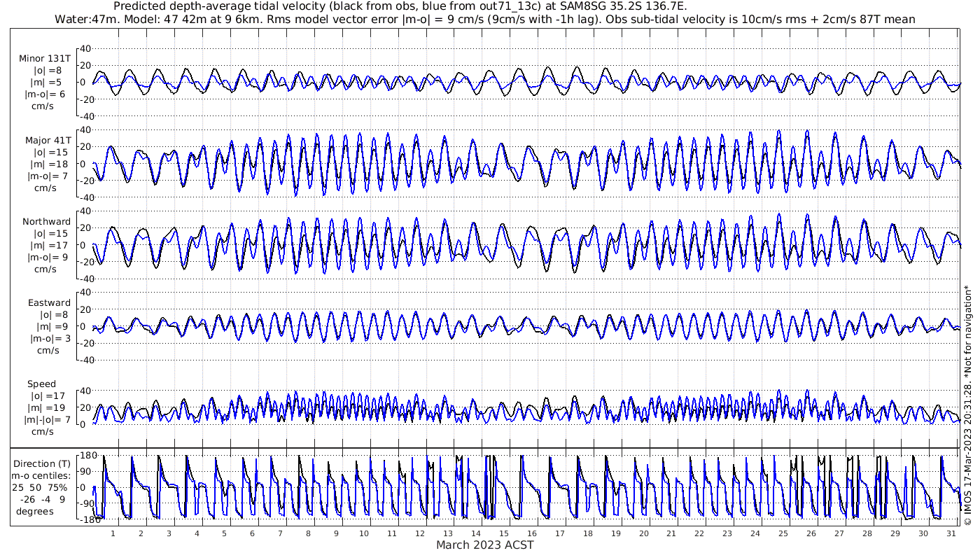Select the '|o| =17' Speed value

pyautogui.click(x=48, y=395)
